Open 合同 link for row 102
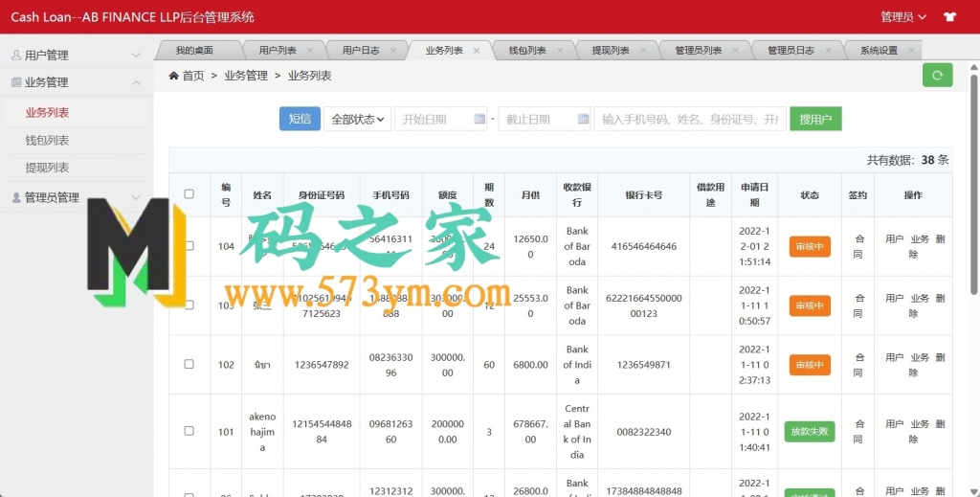The height and width of the screenshot is (497, 980). [x=858, y=365]
